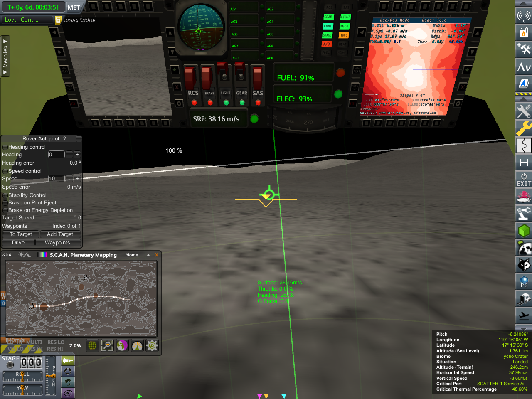Open the pink kraken airship icon
532x399 pixels.
[x=524, y=196]
